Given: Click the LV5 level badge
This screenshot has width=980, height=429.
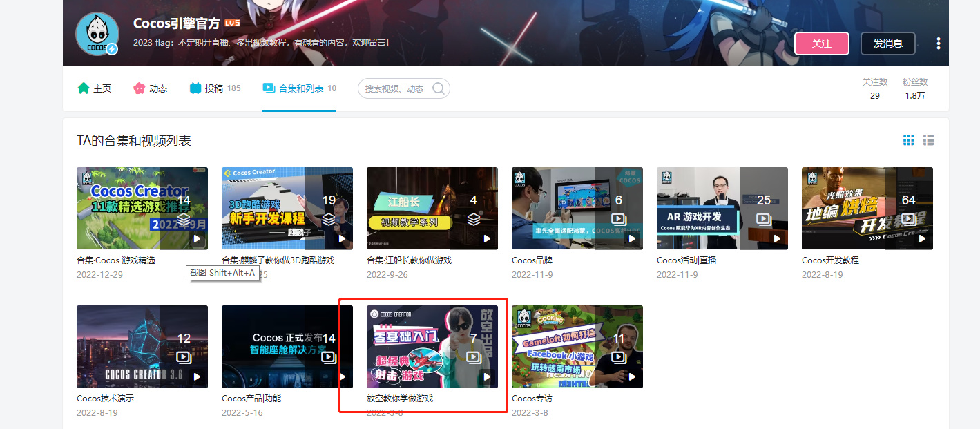Looking at the screenshot, I should click(x=232, y=23).
